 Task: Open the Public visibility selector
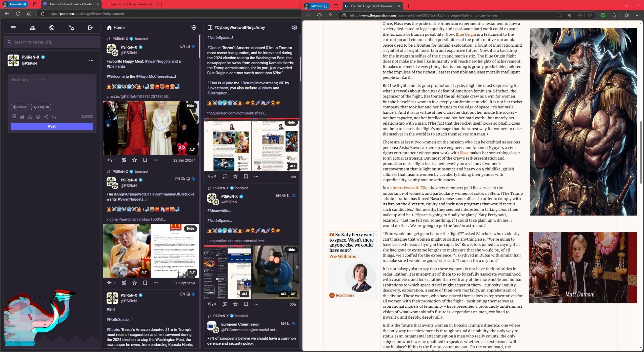tap(20, 107)
